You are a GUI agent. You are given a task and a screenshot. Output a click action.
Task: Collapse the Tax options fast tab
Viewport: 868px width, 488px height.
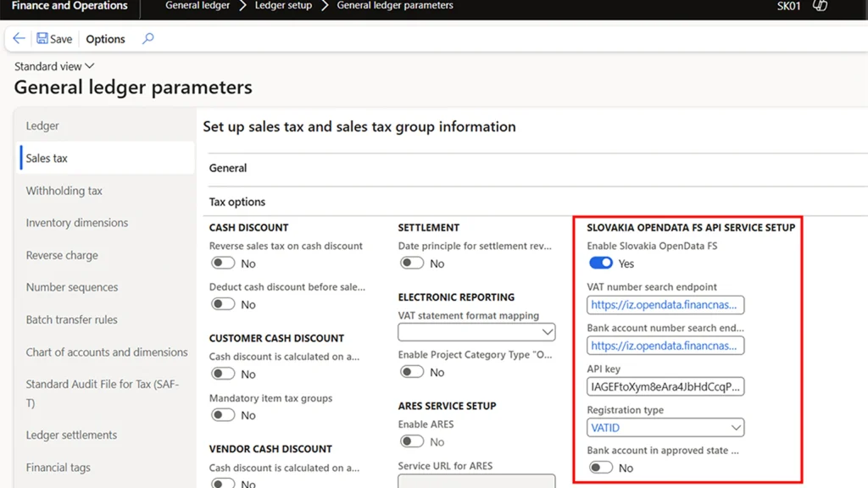[x=237, y=202]
